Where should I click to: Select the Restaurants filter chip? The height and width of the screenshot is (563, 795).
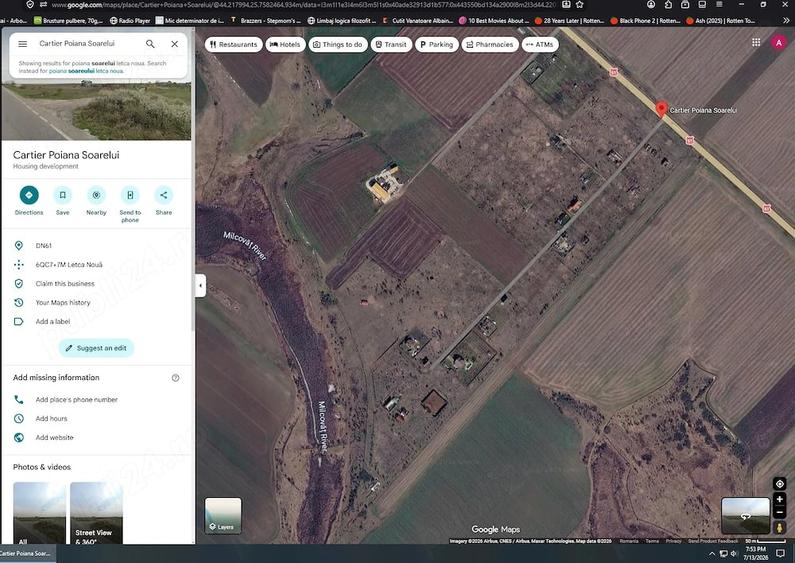[x=234, y=45]
